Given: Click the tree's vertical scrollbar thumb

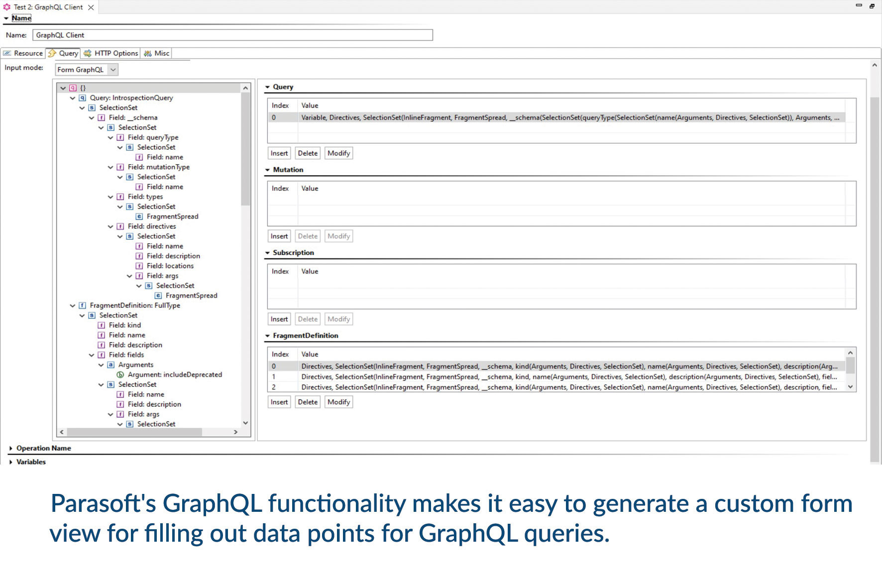Looking at the screenshot, I should pyautogui.click(x=245, y=148).
